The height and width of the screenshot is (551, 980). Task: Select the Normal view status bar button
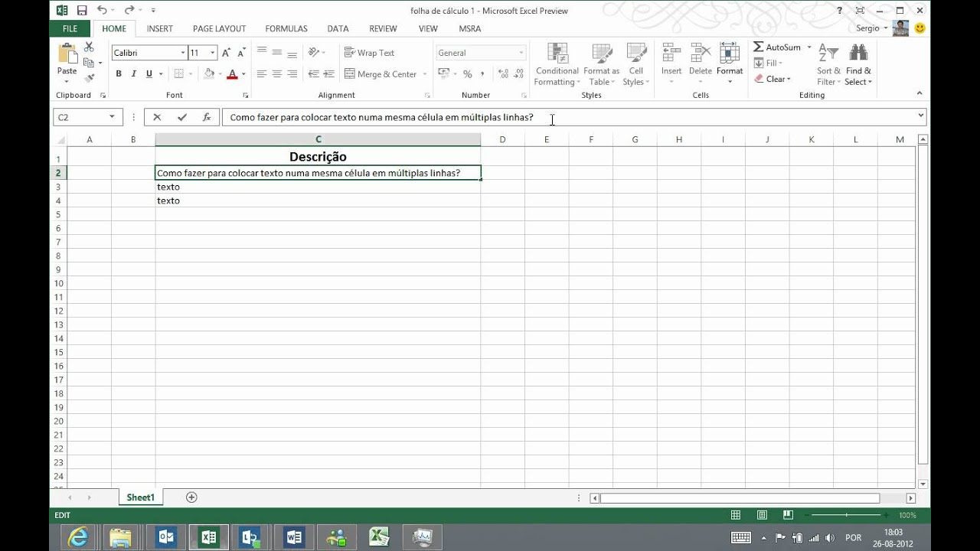point(736,515)
